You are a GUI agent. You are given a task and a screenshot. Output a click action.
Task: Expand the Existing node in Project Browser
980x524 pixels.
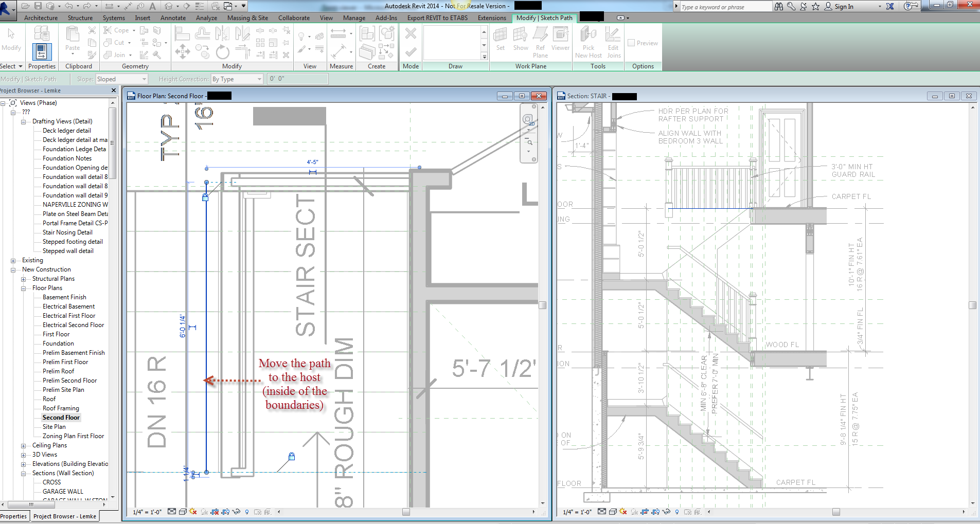(x=13, y=261)
